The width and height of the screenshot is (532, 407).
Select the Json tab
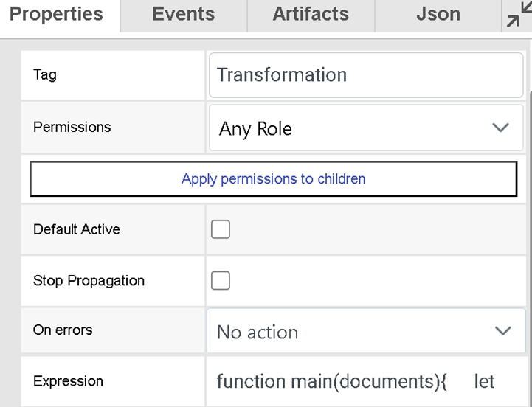[x=438, y=14]
